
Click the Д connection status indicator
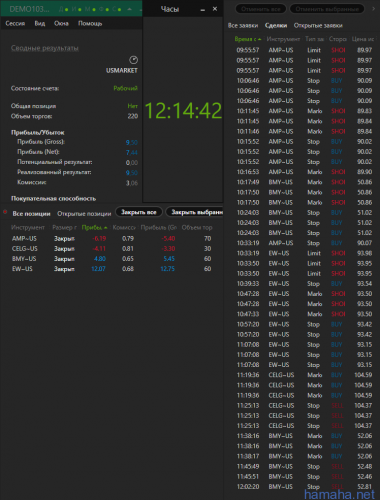coord(63,9)
